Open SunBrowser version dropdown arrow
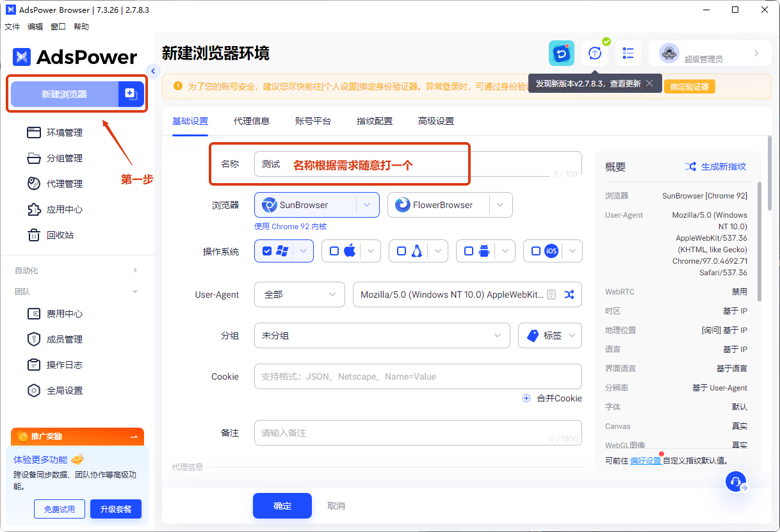Viewport: 780px width, 532px height. [x=367, y=205]
